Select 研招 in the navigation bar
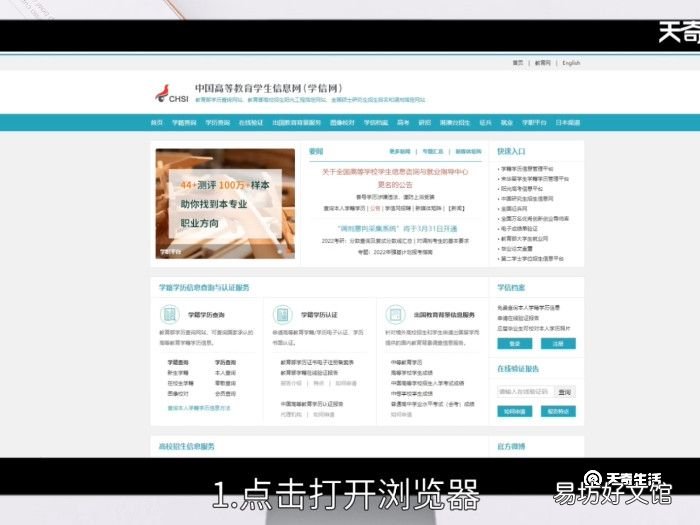 point(425,123)
